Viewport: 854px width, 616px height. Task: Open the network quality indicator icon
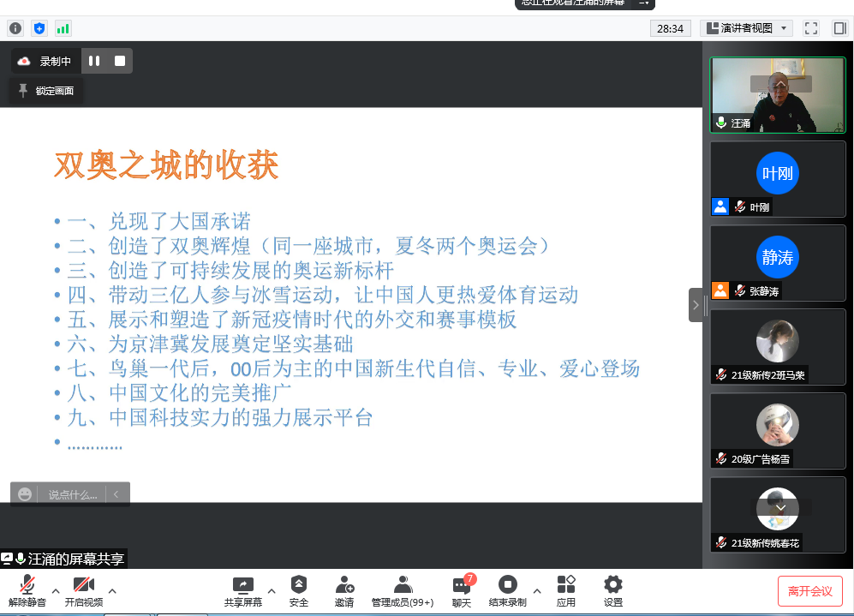[63, 27]
